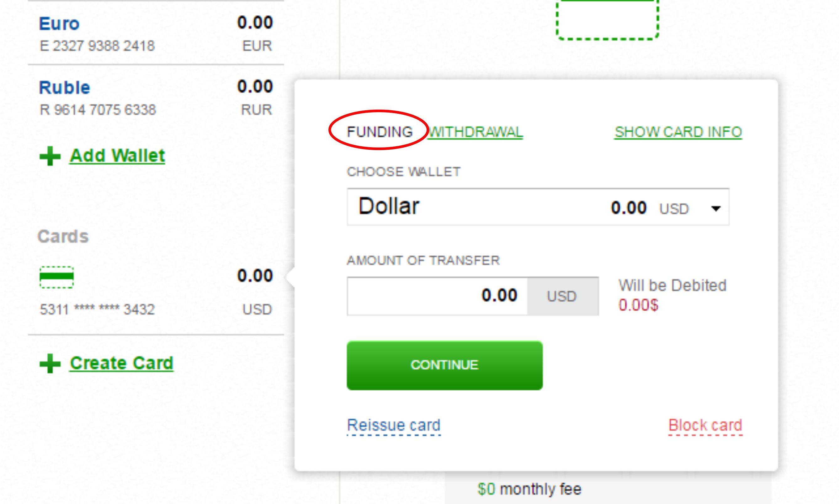Click the USD currency label beside amount
This screenshot has width=839, height=504.
(563, 296)
